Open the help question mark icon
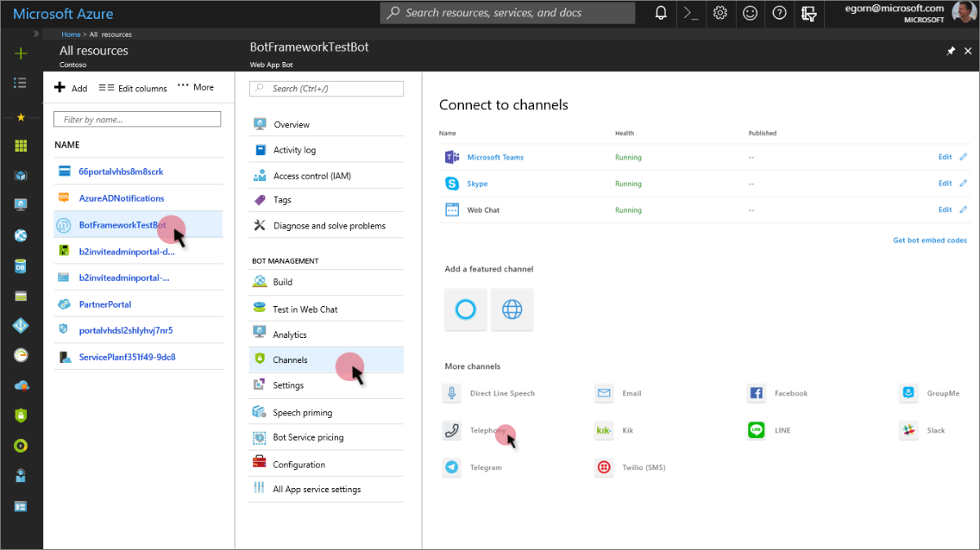 (x=780, y=13)
